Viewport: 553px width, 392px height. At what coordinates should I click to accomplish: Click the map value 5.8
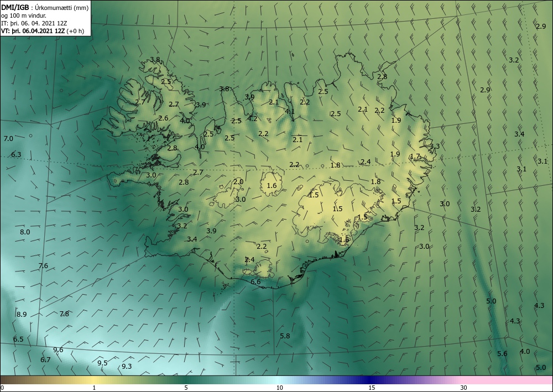click(x=285, y=336)
